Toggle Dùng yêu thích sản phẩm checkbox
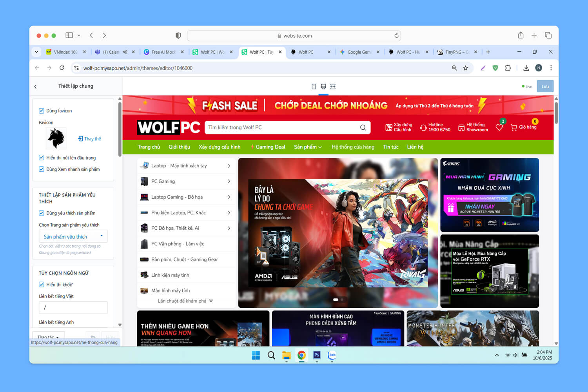Screen dimensions: 588x392 tap(42, 213)
